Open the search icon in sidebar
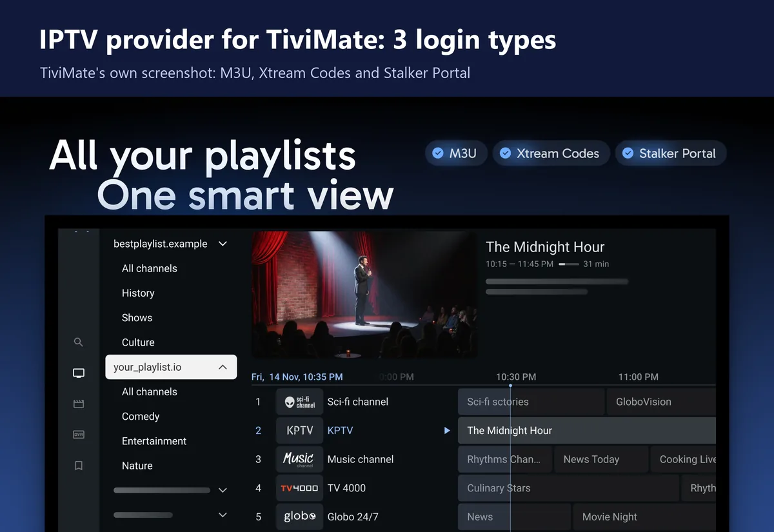The image size is (774, 532). click(x=79, y=342)
